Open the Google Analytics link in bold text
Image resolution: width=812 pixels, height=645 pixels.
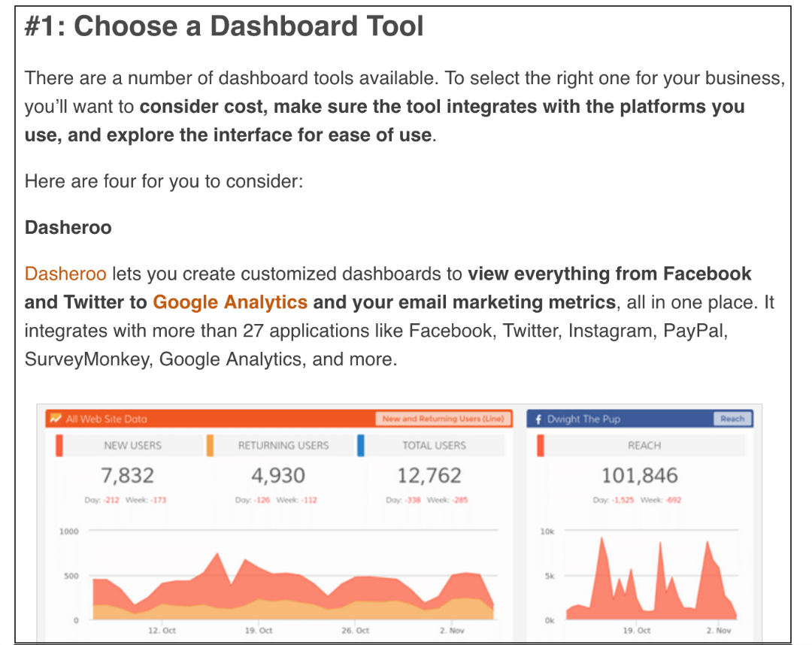tap(230, 302)
